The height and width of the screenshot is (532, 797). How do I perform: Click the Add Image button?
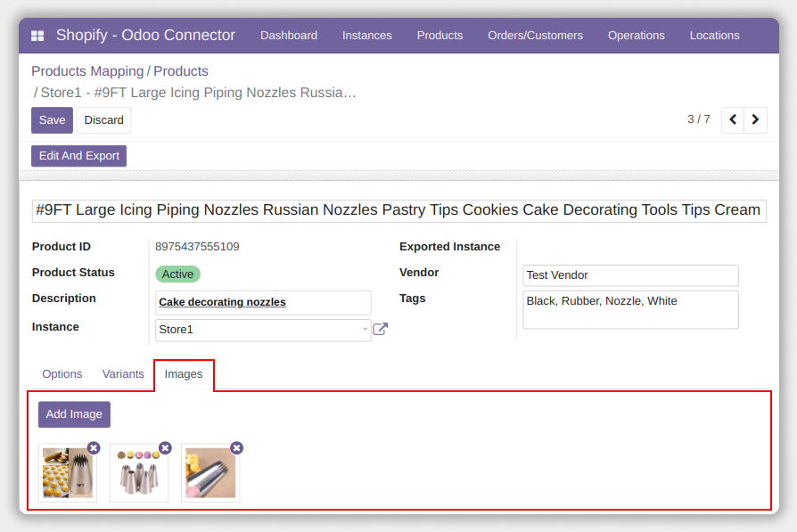(74, 414)
